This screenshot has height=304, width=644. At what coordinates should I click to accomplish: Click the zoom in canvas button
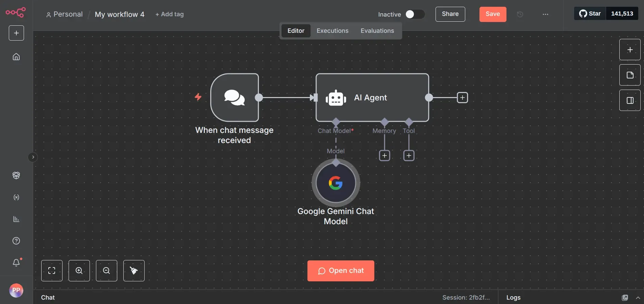pos(79,271)
